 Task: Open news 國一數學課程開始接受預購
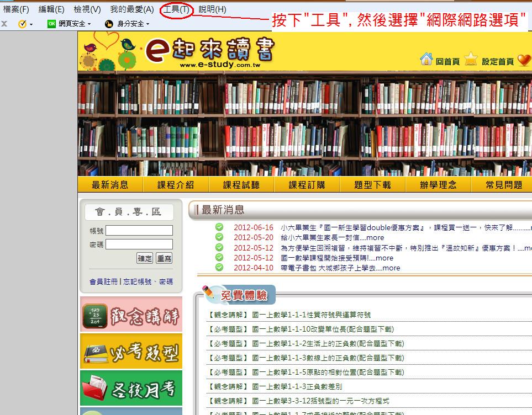337,258
